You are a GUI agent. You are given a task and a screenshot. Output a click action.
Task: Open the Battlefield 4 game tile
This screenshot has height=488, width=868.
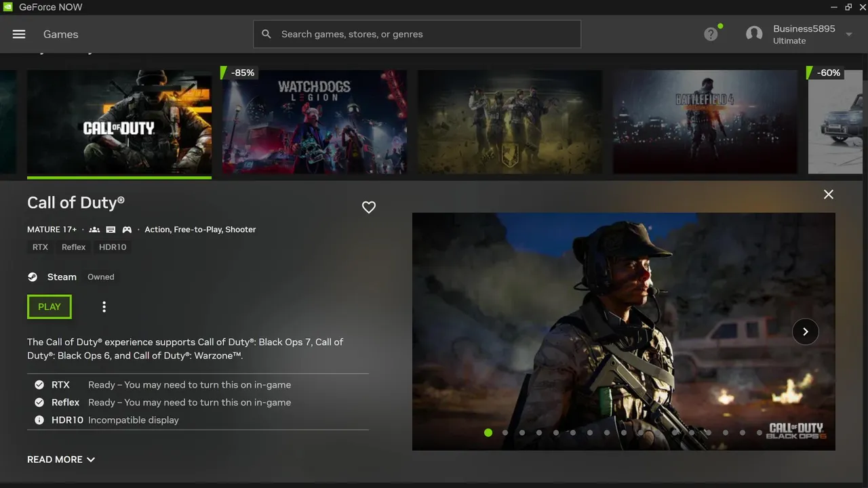coord(705,121)
